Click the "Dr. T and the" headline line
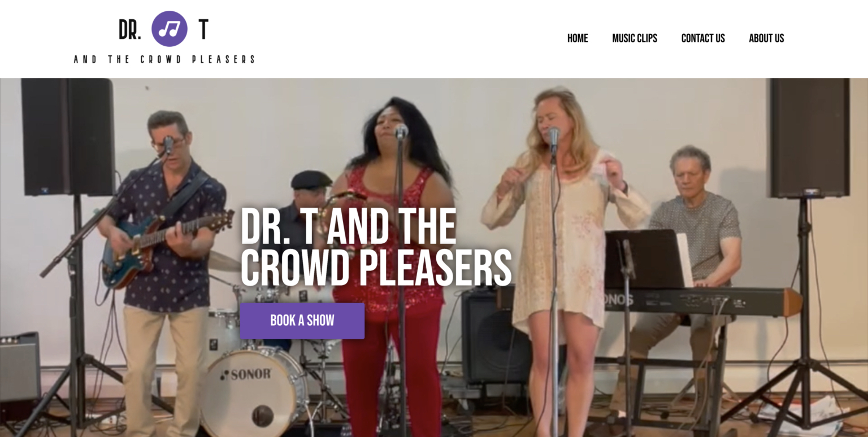Screen dimensions: 868x437 [348, 226]
